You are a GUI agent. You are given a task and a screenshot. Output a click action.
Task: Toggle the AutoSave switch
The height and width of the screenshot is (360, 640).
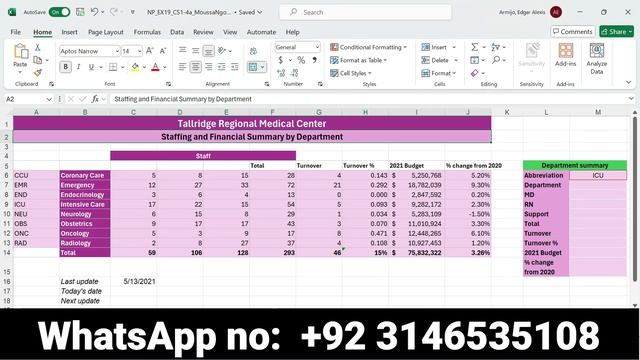[x=59, y=12]
